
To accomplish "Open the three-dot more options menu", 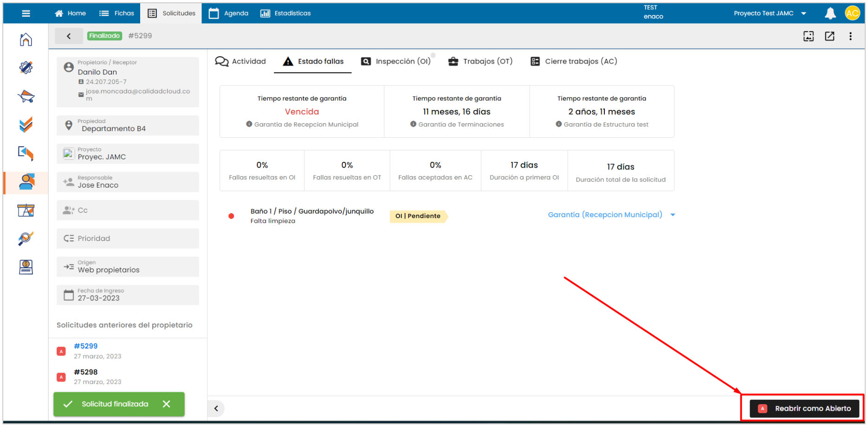I will [850, 36].
